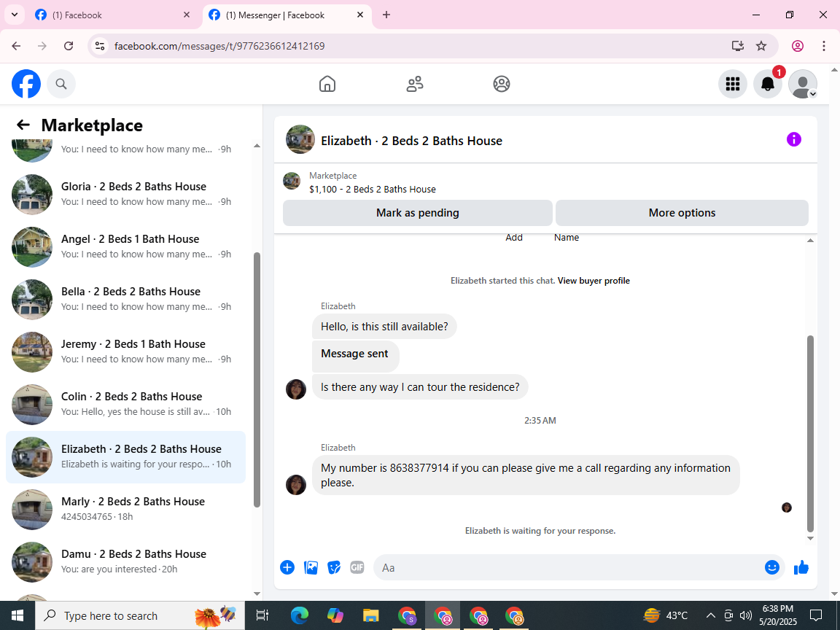Click More options button
This screenshot has height=630, width=840.
click(x=682, y=213)
